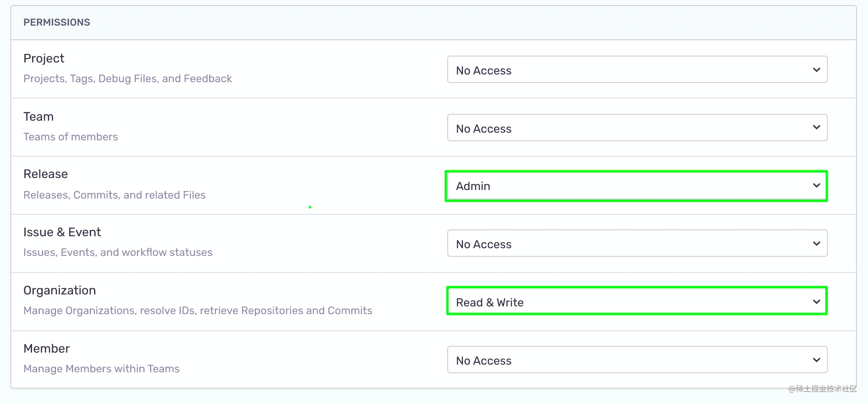Click 'Issues, Events, and workflow statuses' description

[x=118, y=253]
